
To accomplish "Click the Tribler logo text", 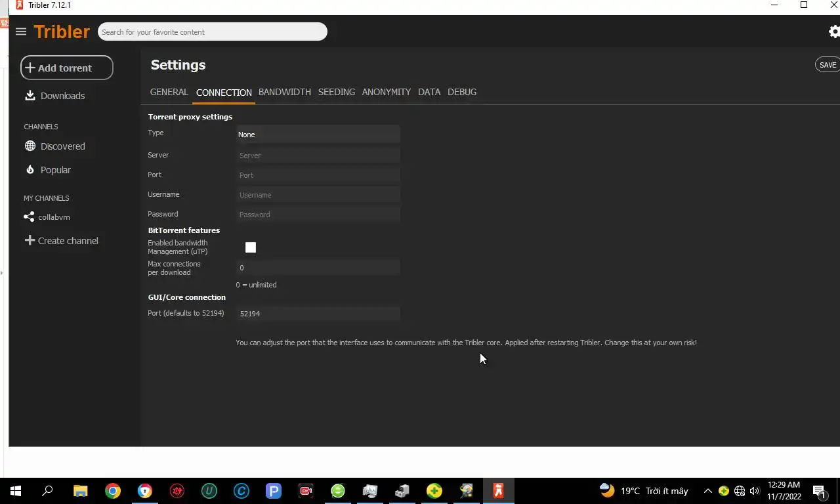I will pos(62,31).
